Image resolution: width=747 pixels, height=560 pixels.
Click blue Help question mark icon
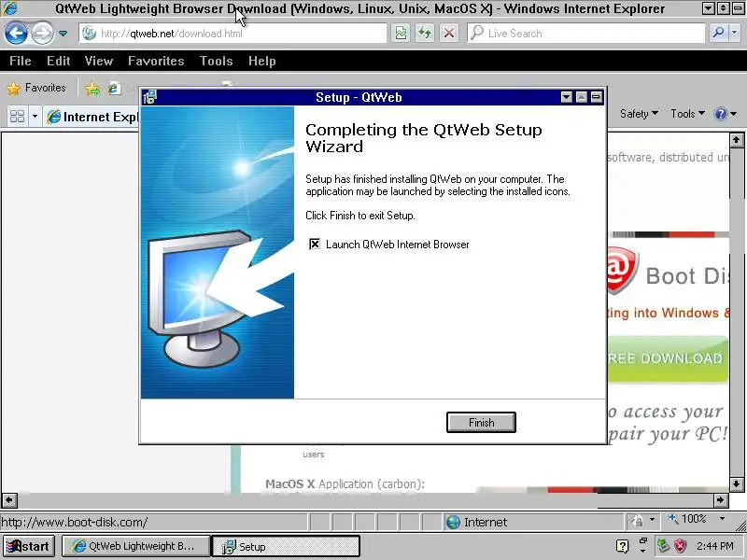pyautogui.click(x=720, y=114)
